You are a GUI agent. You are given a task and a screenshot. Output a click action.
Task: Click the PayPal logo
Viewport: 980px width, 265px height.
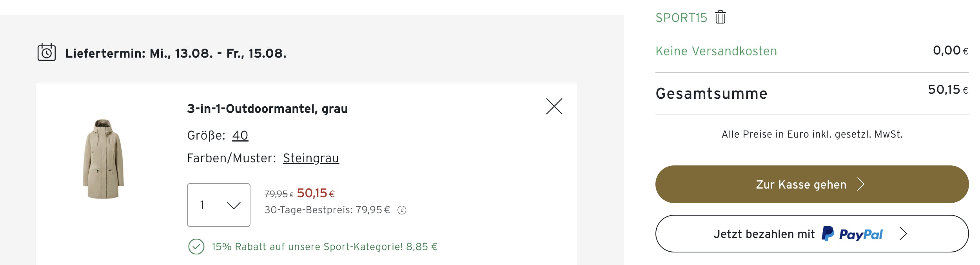pos(852,234)
